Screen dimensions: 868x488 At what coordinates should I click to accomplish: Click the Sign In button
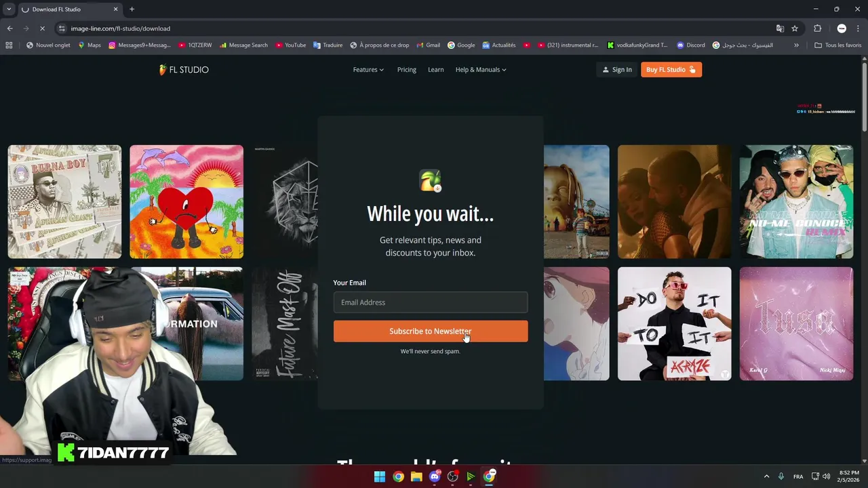tap(617, 69)
